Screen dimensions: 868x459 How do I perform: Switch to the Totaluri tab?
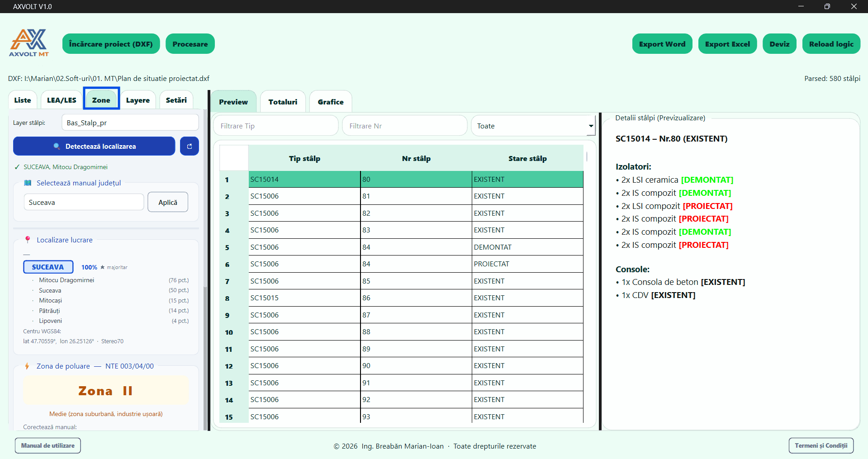(x=283, y=102)
